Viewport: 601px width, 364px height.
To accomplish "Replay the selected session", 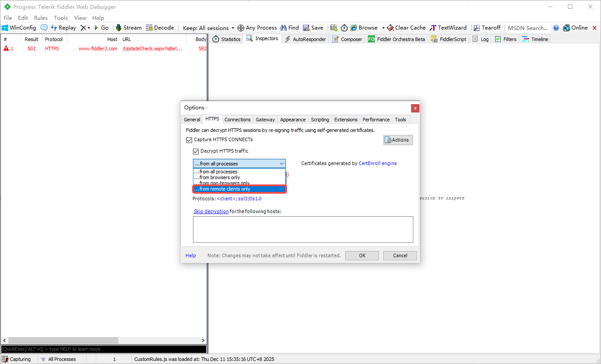I will (64, 28).
